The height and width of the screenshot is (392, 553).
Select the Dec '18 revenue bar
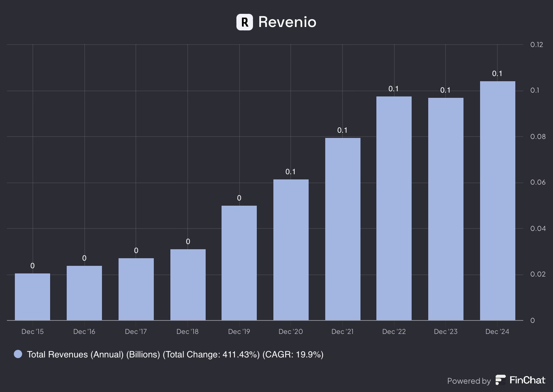click(x=188, y=285)
